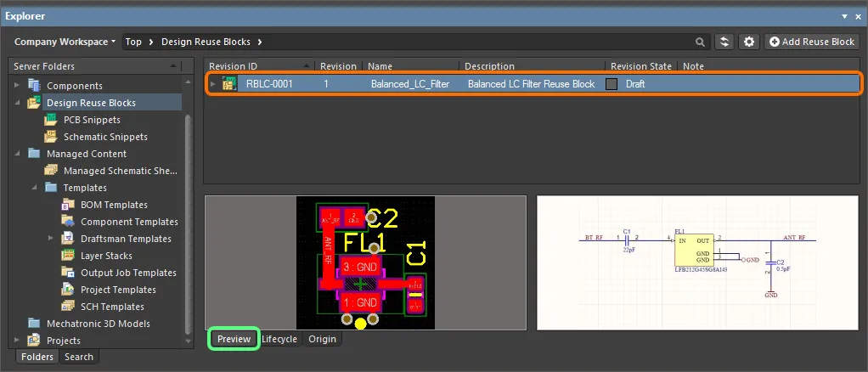Click the Projects folder icon
868x372 pixels.
coord(34,340)
